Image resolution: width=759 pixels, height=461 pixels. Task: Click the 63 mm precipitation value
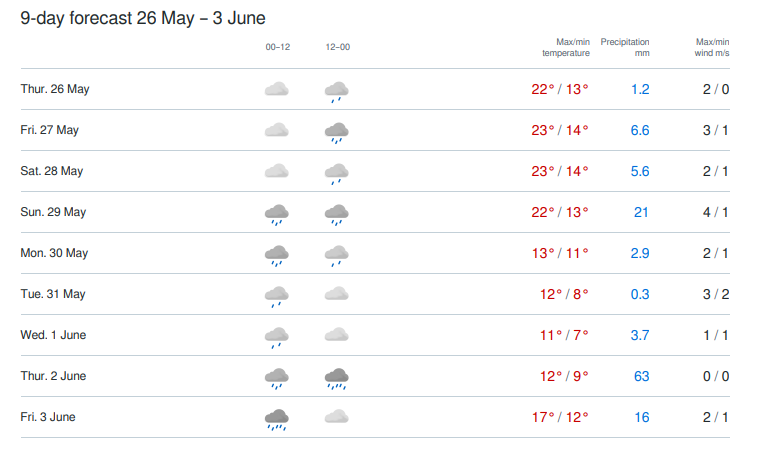[641, 376]
